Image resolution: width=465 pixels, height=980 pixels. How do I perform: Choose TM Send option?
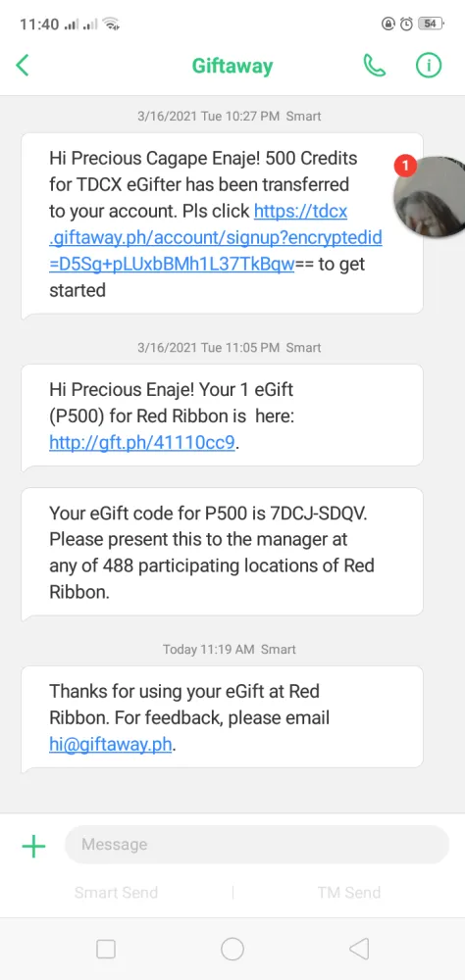coord(348,893)
